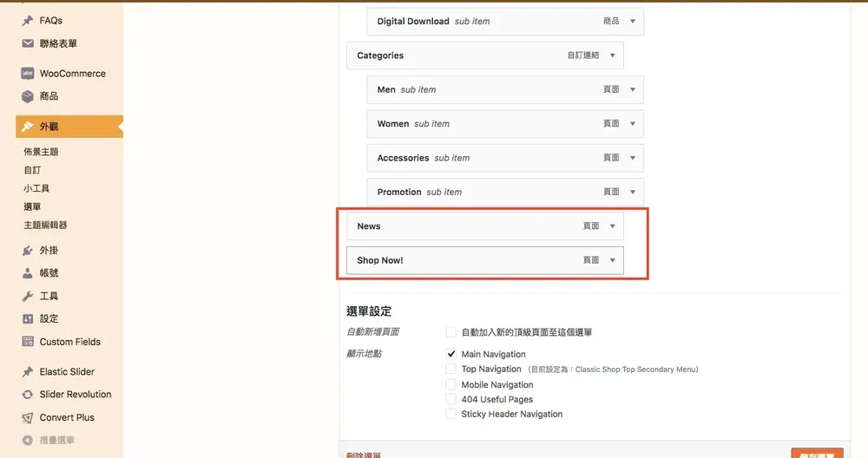Click the Custom Fields grid icon
Viewport: 868px width, 458px height.
(x=27, y=341)
